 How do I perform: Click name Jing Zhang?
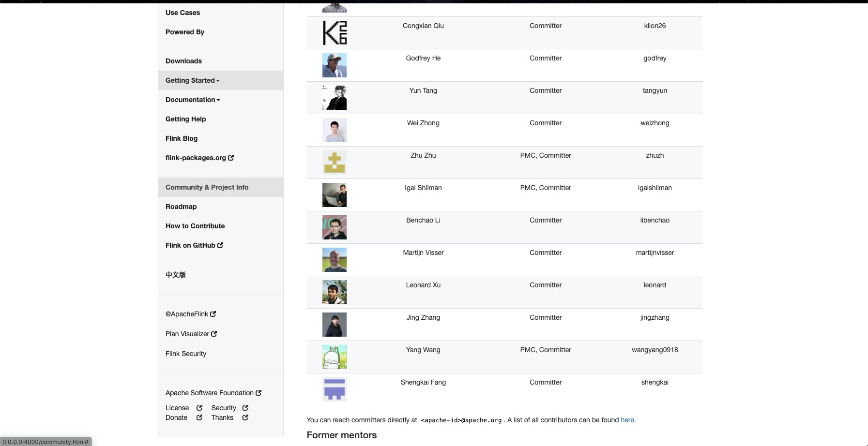point(423,317)
